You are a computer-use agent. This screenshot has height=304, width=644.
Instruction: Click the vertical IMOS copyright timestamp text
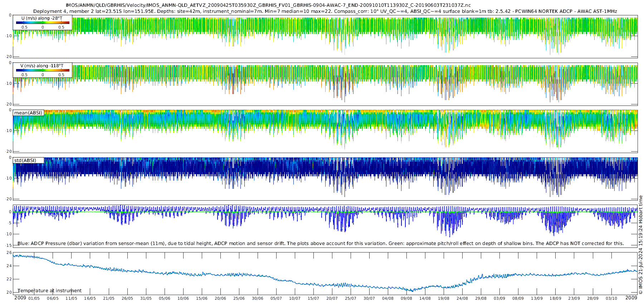coord(640,245)
